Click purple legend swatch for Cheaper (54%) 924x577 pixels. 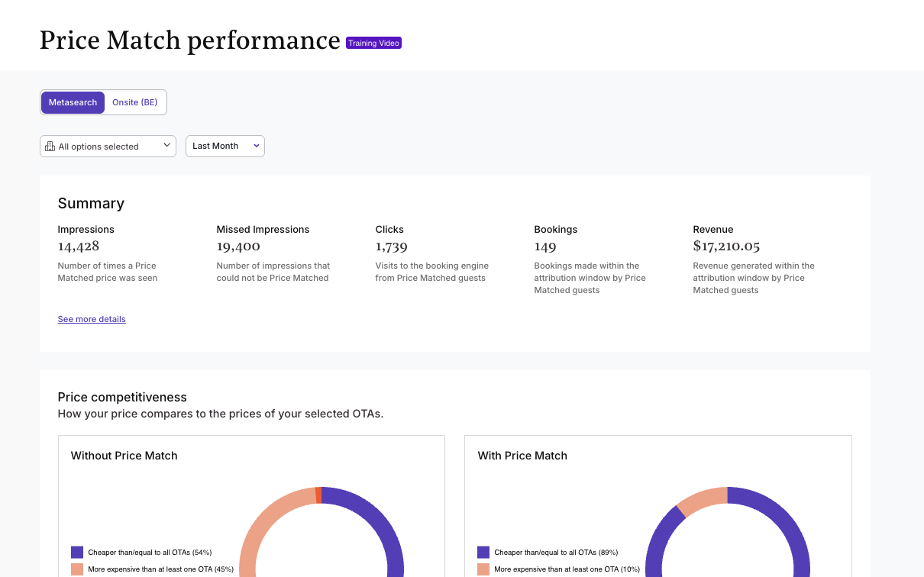pyautogui.click(x=77, y=552)
